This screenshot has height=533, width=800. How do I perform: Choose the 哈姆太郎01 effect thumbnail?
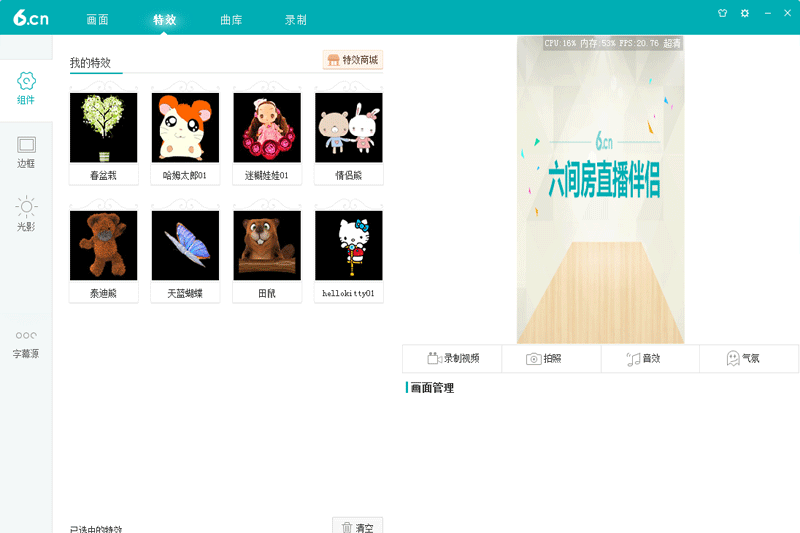[185, 128]
